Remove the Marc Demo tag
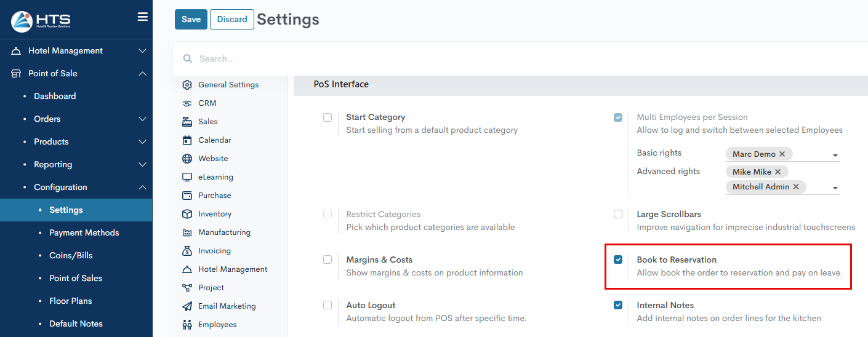 click(782, 154)
